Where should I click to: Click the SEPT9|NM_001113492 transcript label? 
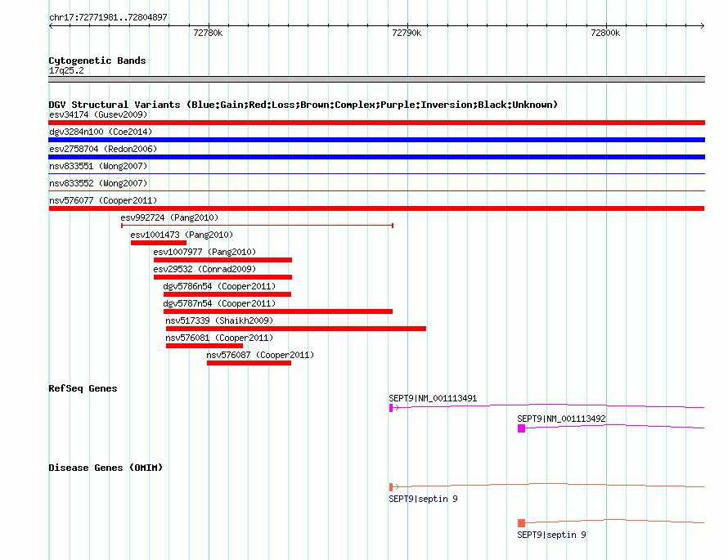pyautogui.click(x=561, y=419)
